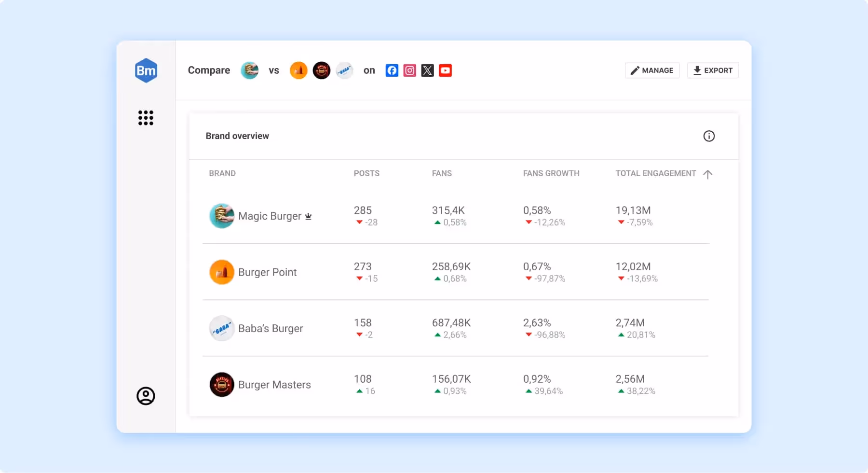Toggle Baba's Burger avatar in the Compare header
This screenshot has height=473, width=868.
coord(344,70)
